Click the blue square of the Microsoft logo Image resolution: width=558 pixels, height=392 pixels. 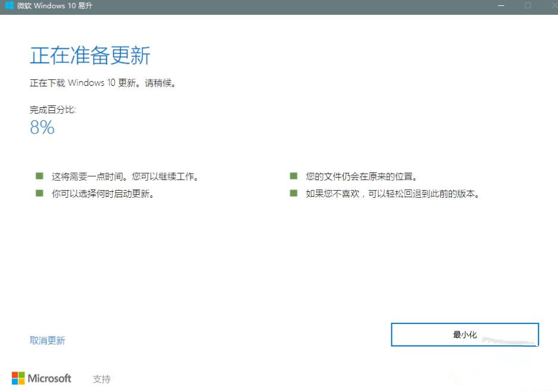click(x=14, y=382)
